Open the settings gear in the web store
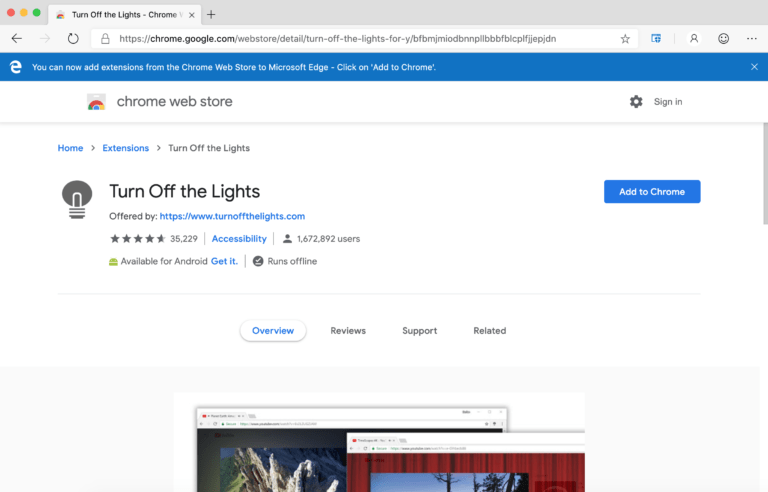Viewport: 768px width, 492px height. click(636, 101)
